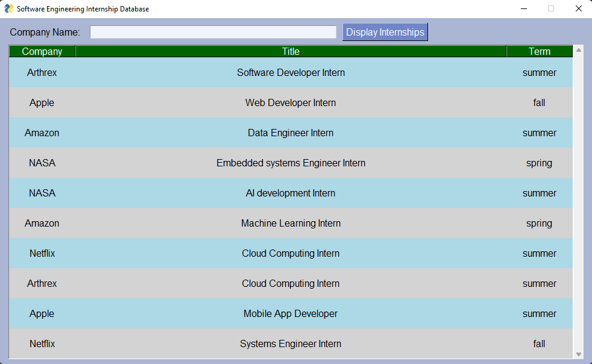
Task: Click the Company Name label
Action: click(45, 32)
